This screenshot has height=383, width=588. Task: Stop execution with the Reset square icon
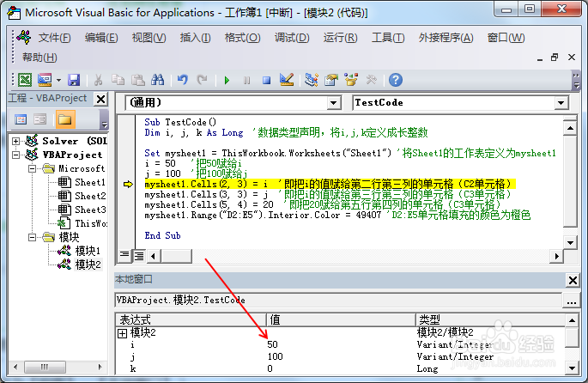tap(266, 80)
